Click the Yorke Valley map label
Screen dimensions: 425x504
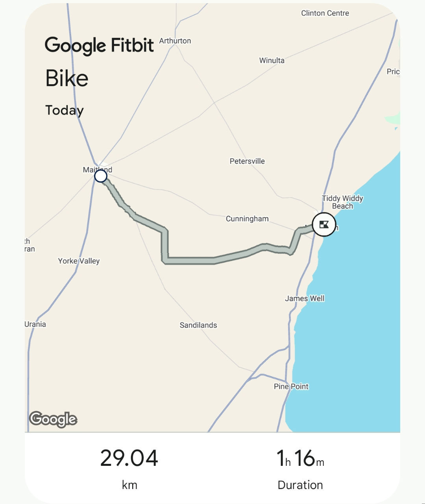point(79,261)
